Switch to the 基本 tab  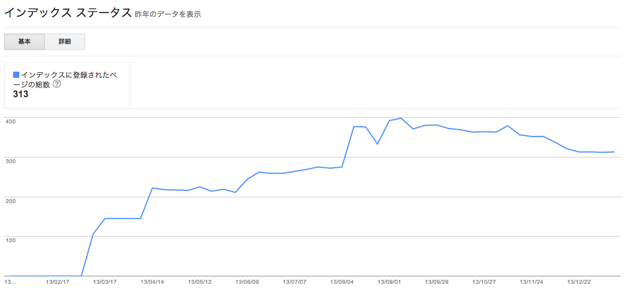24,42
